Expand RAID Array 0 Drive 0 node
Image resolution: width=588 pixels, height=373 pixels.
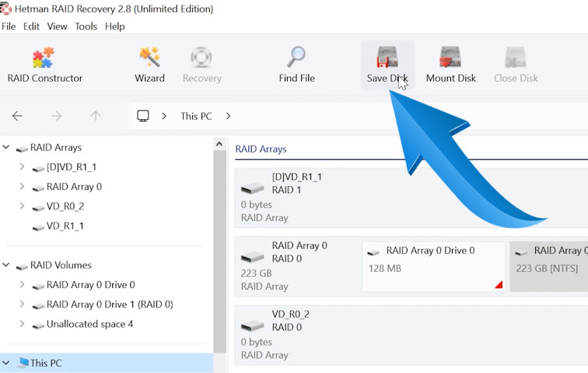(22, 285)
